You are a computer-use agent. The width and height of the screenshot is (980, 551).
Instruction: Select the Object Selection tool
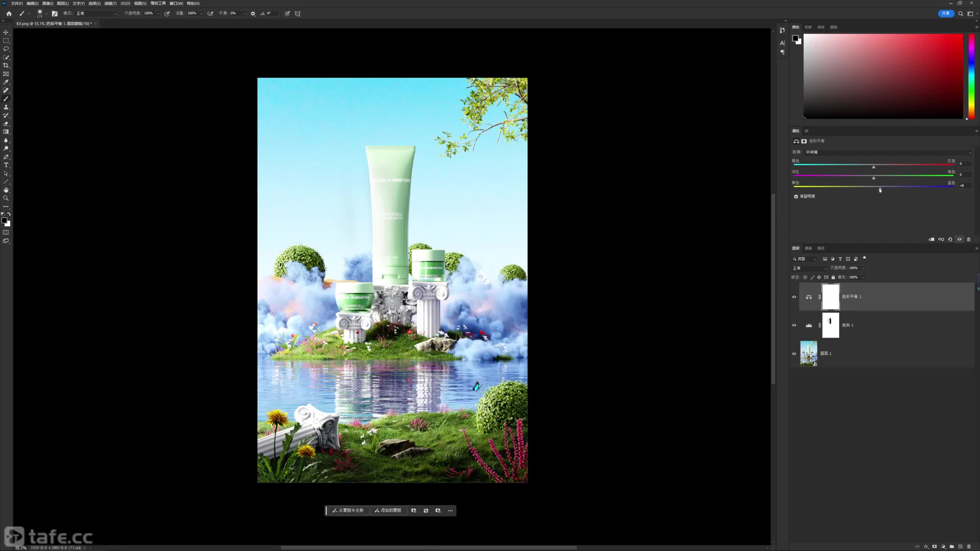coord(6,57)
